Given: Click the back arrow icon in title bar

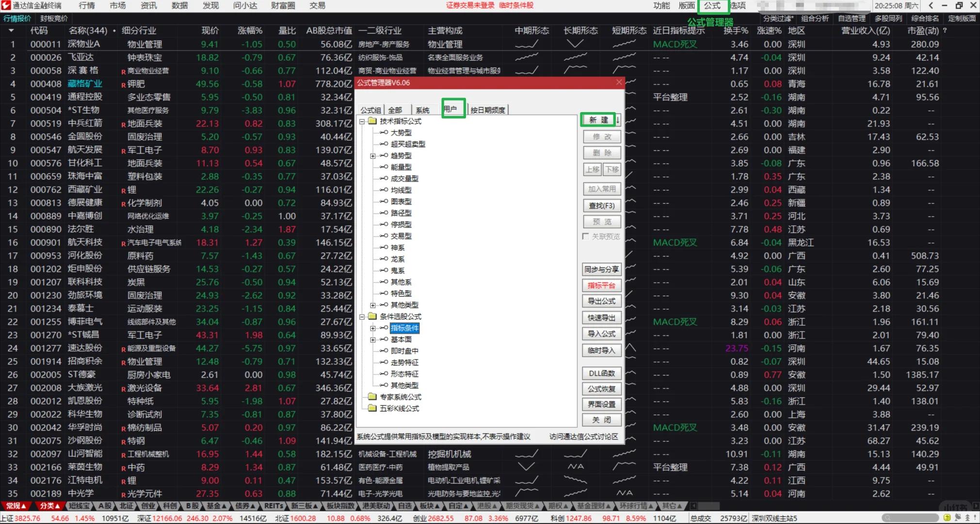Looking at the screenshot, I should [931, 5].
